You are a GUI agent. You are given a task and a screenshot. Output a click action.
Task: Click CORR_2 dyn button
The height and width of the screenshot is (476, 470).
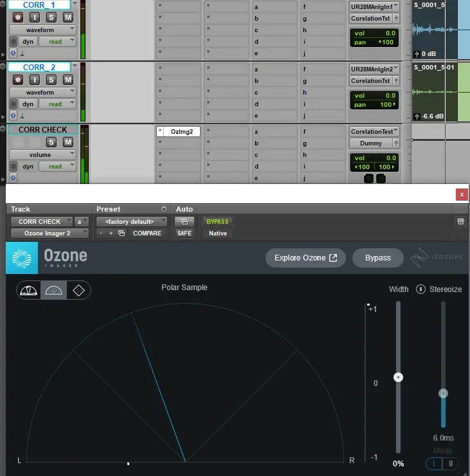(28, 104)
